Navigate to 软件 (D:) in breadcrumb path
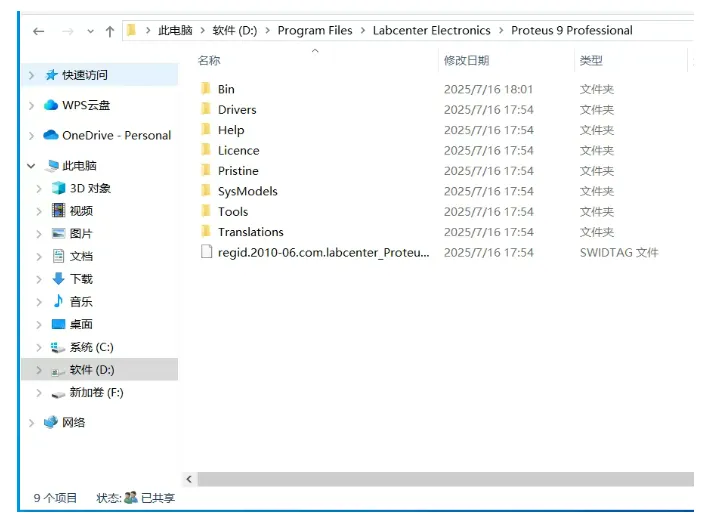The image size is (714, 521). click(235, 31)
